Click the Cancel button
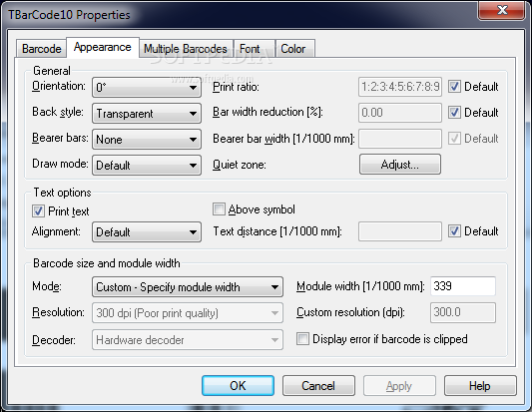Screen dimensions: 532x412 (318, 385)
